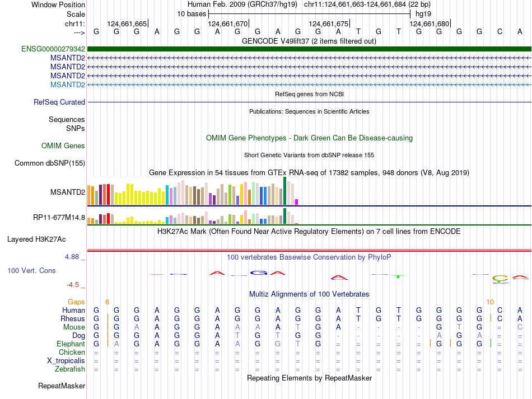Click the Human species label

pos(73,310)
